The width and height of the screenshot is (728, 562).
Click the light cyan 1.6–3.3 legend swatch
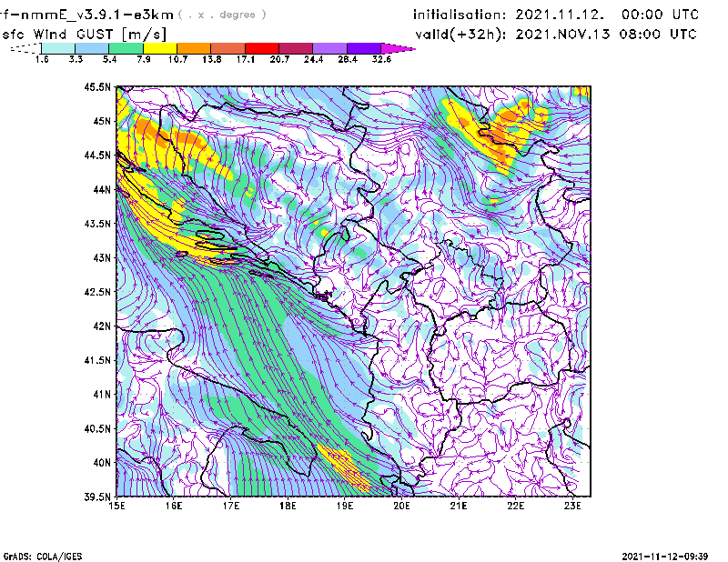click(x=58, y=48)
